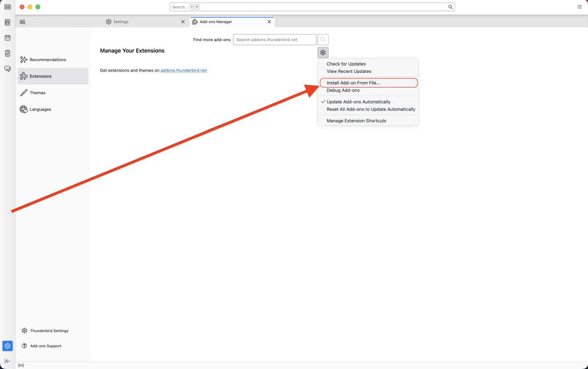Viewport: 588px width, 369px height.
Task: Close the Add-ons Manager tab
Action: [269, 22]
